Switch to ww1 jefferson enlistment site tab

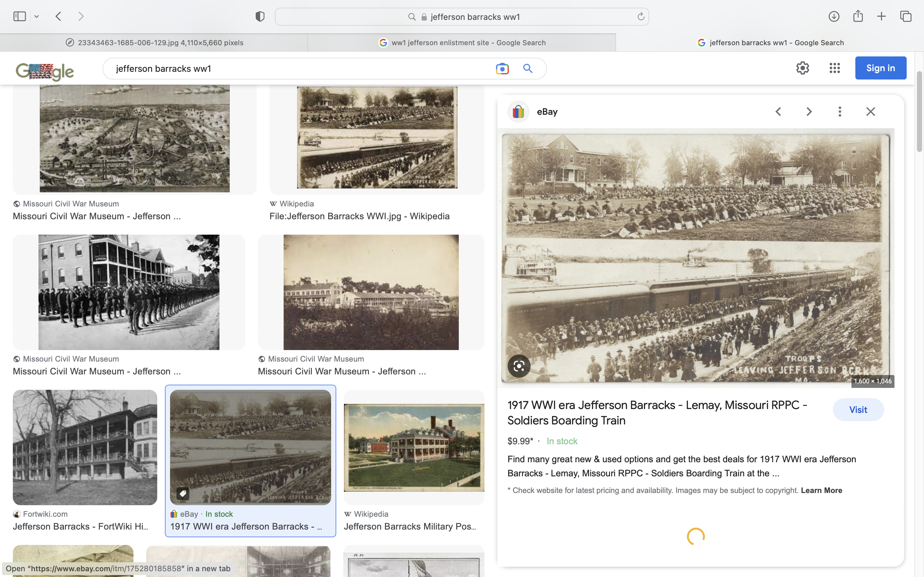click(462, 43)
